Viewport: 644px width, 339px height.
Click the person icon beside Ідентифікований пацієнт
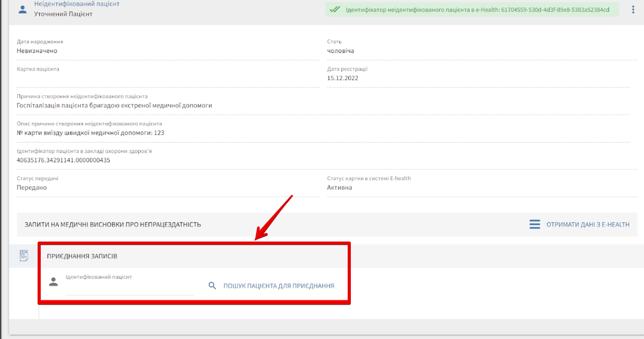point(53,282)
